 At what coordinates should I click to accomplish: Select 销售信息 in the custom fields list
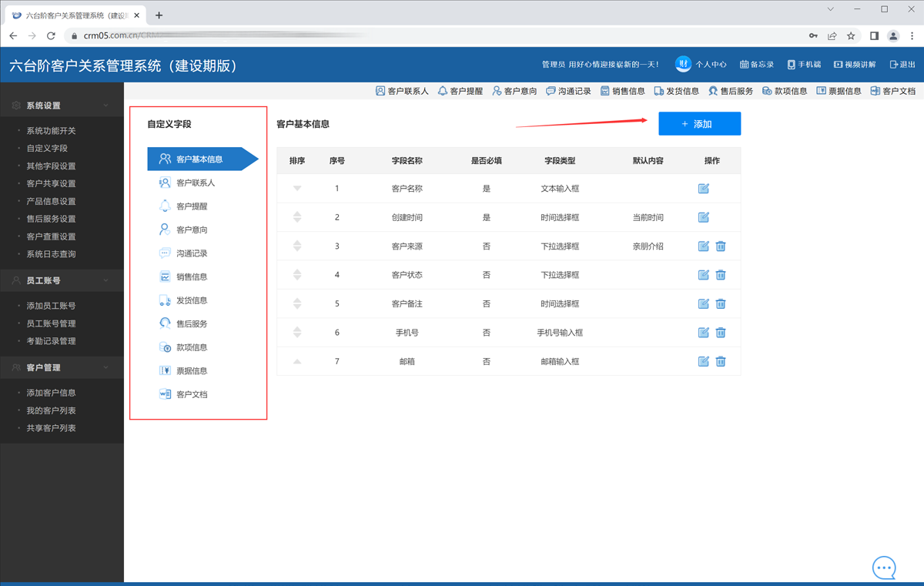tap(183, 276)
